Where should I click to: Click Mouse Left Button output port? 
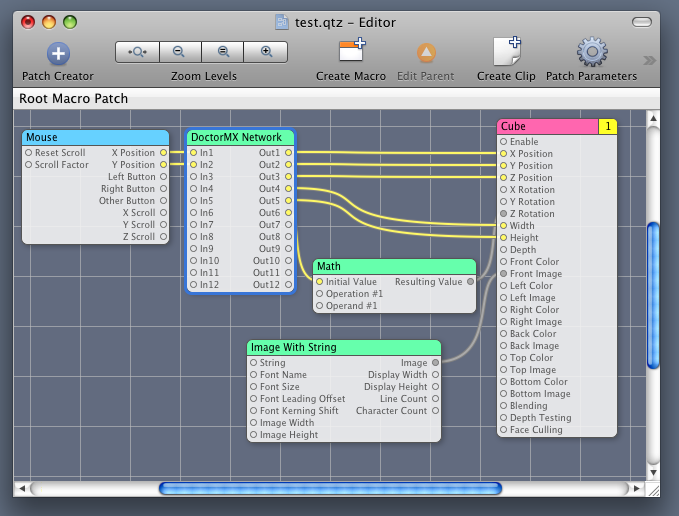163,177
